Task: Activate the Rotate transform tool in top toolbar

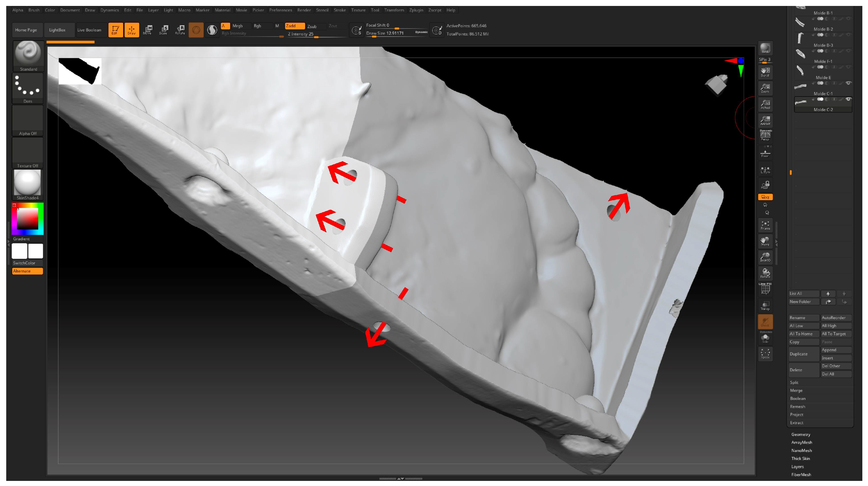Action: click(180, 30)
